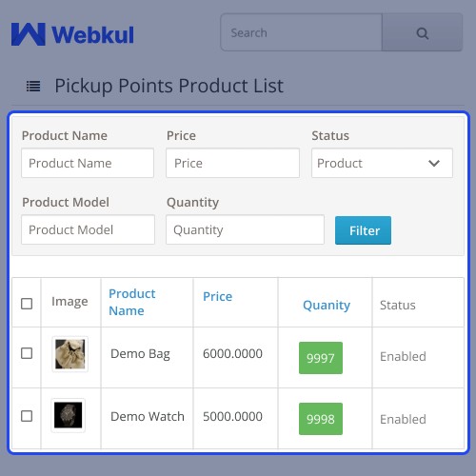Focus the Product Model filter field

coord(88,229)
